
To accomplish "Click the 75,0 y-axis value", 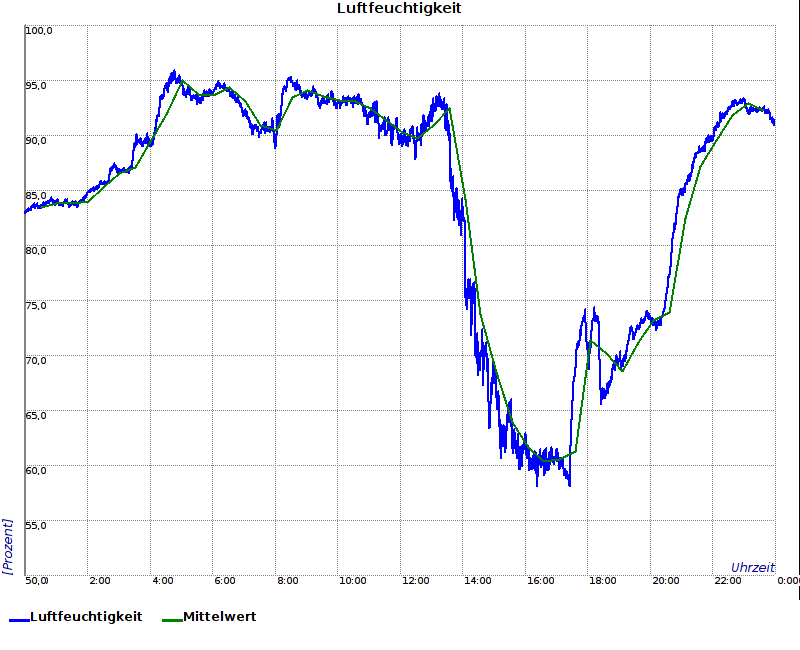I will point(36,306).
